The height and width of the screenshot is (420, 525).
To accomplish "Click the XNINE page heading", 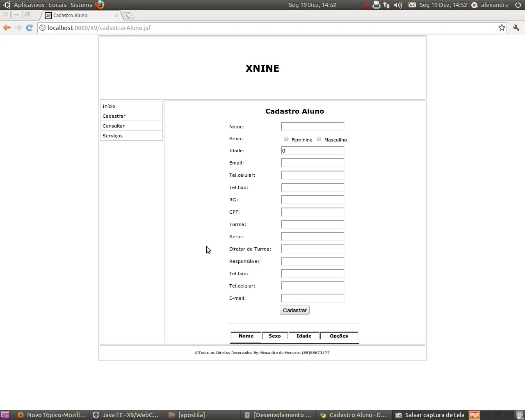I will [262, 68].
